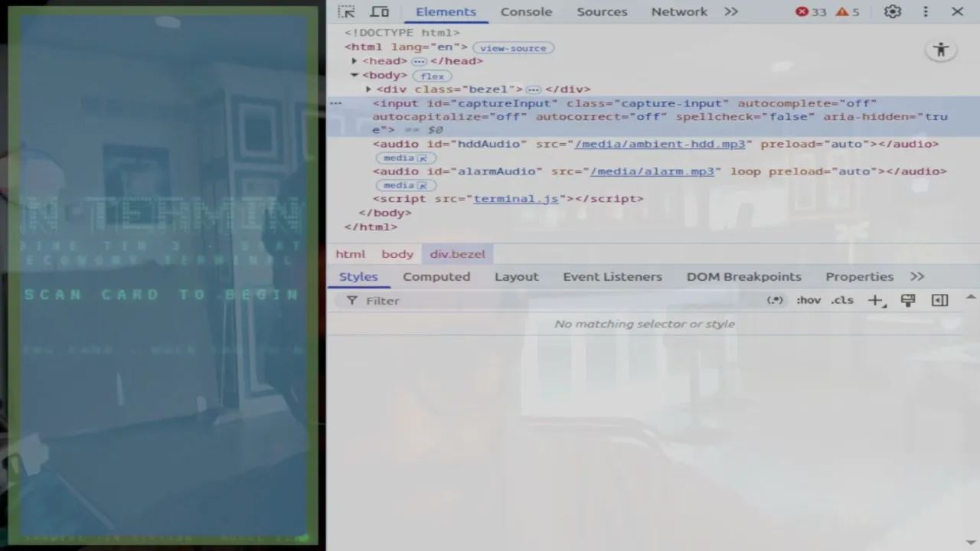Open the Network tab
980x551 pixels.
(x=679, y=11)
